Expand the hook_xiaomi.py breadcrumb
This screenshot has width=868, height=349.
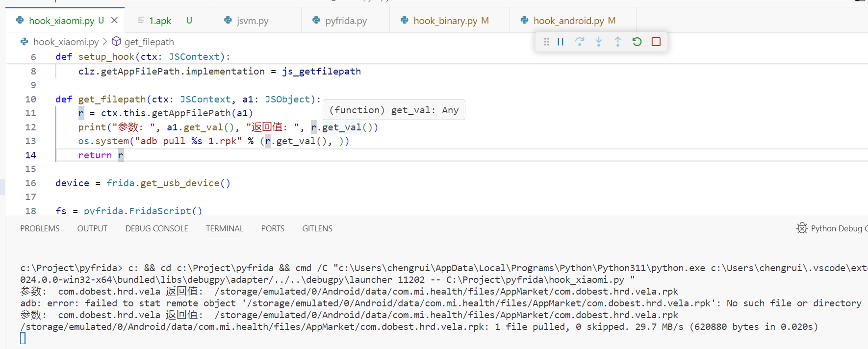pyautogui.click(x=66, y=42)
